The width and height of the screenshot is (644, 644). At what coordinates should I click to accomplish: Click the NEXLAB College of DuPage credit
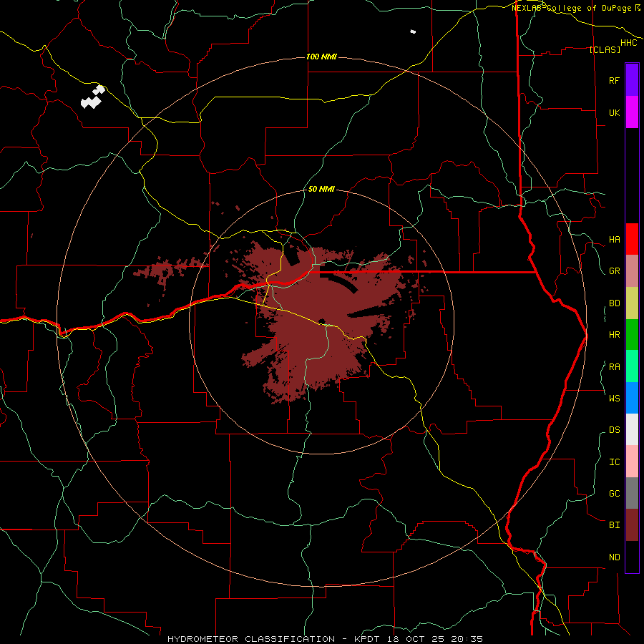tap(575, 8)
